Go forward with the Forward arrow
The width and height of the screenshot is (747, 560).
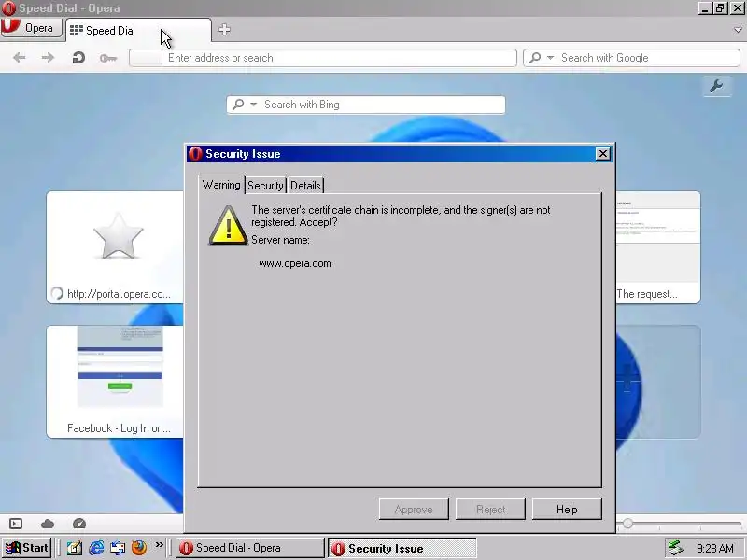coord(48,58)
